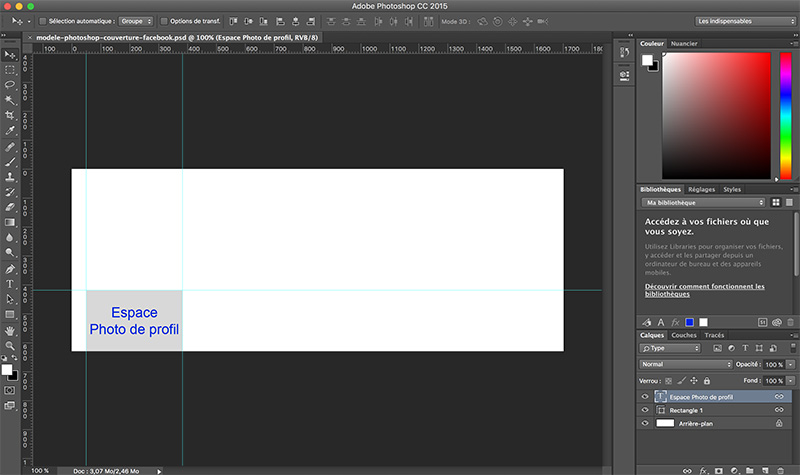Image resolution: width=800 pixels, height=475 pixels.
Task: Open the Les indispensables workspace dropdown
Action: [x=745, y=20]
